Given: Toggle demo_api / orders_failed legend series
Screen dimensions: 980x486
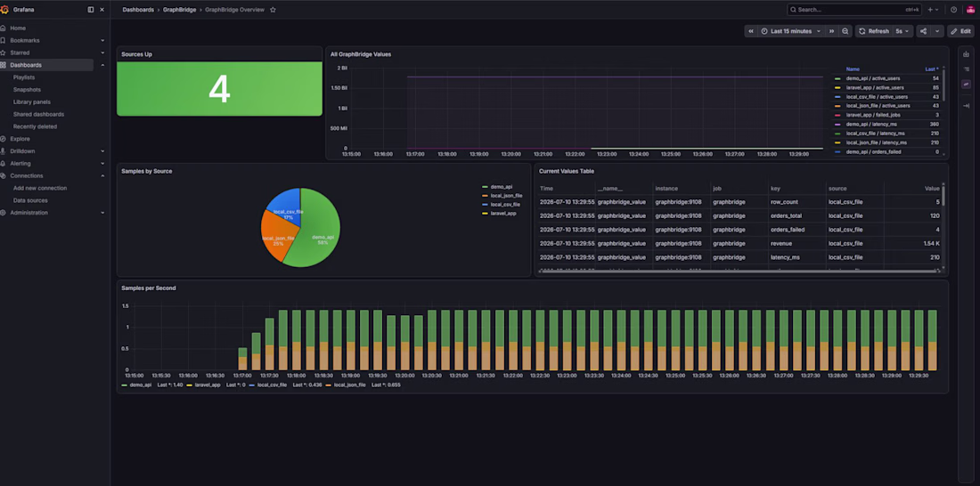Looking at the screenshot, I should pyautogui.click(x=873, y=152).
